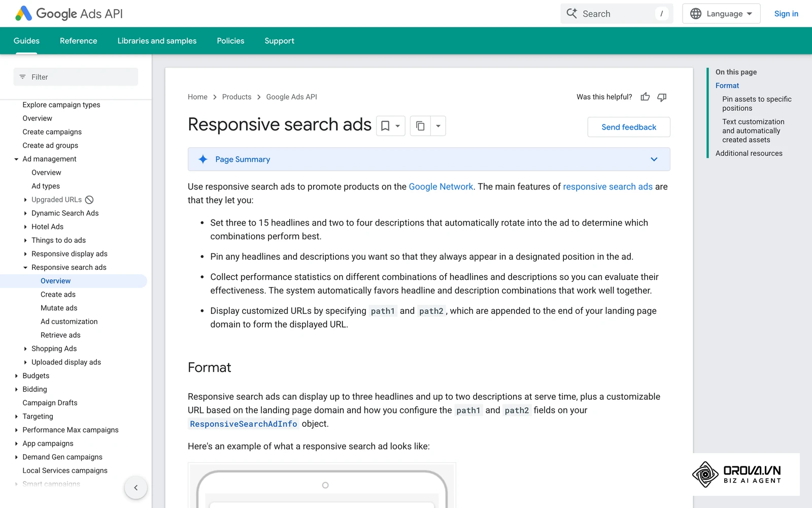Image resolution: width=812 pixels, height=508 pixels.
Task: Open the Guides tab
Action: [x=26, y=41]
